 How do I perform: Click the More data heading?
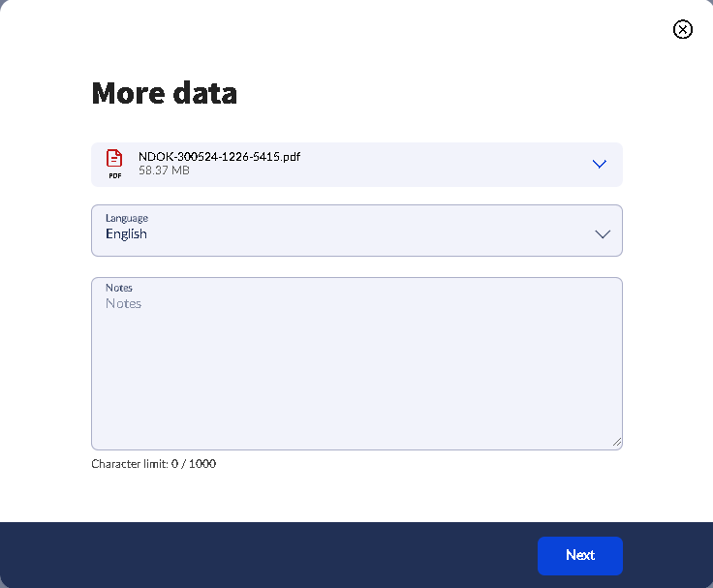pos(164,93)
